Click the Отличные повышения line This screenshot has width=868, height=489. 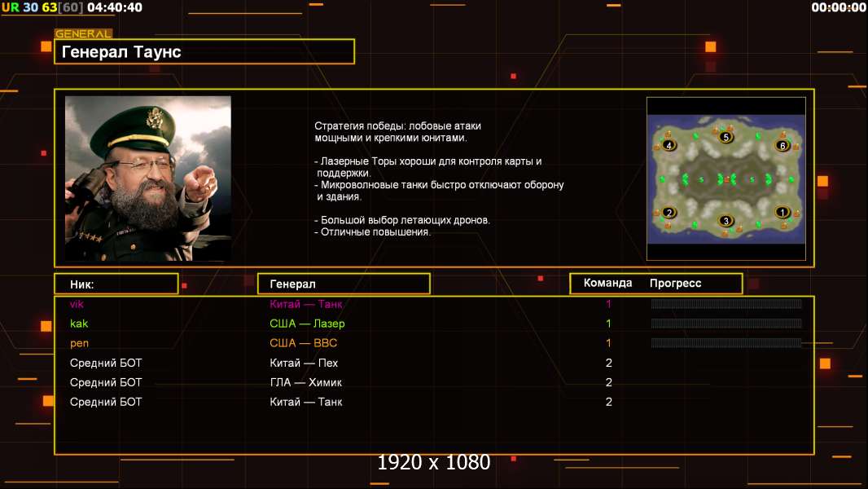[373, 232]
